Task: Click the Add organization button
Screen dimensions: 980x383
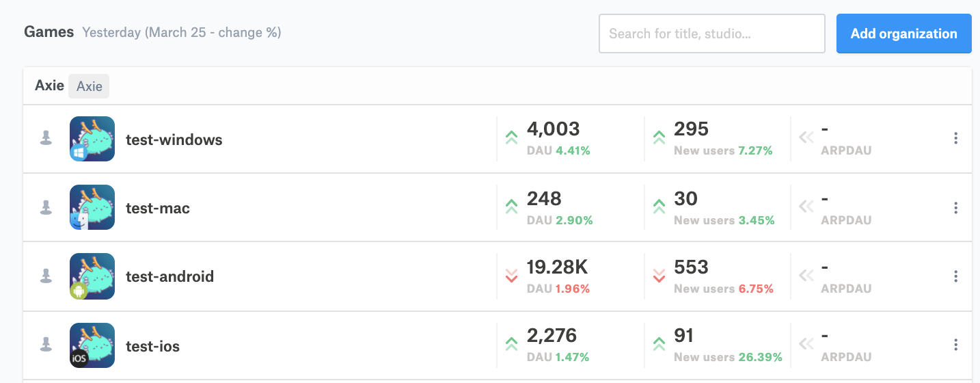Action: [x=903, y=34]
